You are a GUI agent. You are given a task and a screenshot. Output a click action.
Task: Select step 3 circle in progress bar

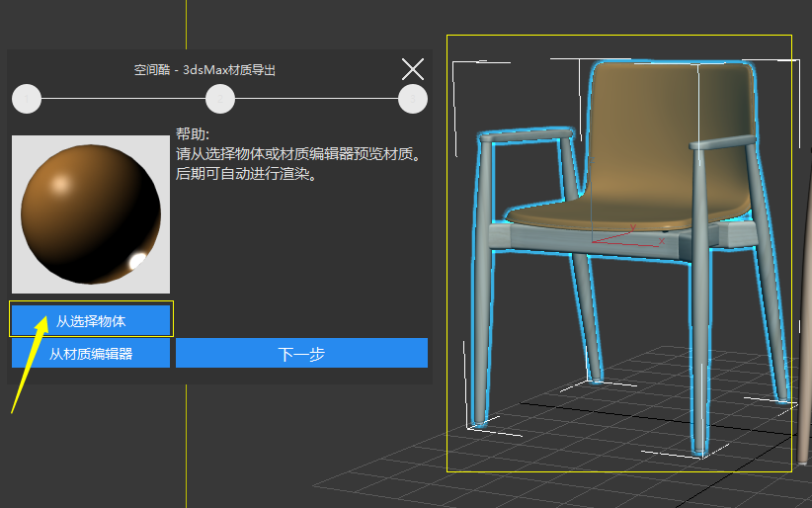(x=413, y=99)
